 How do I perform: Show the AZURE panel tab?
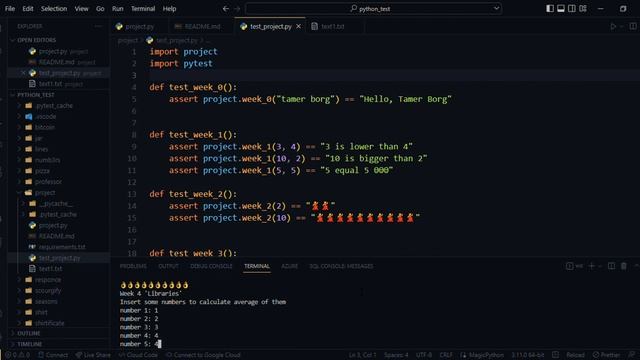click(289, 266)
